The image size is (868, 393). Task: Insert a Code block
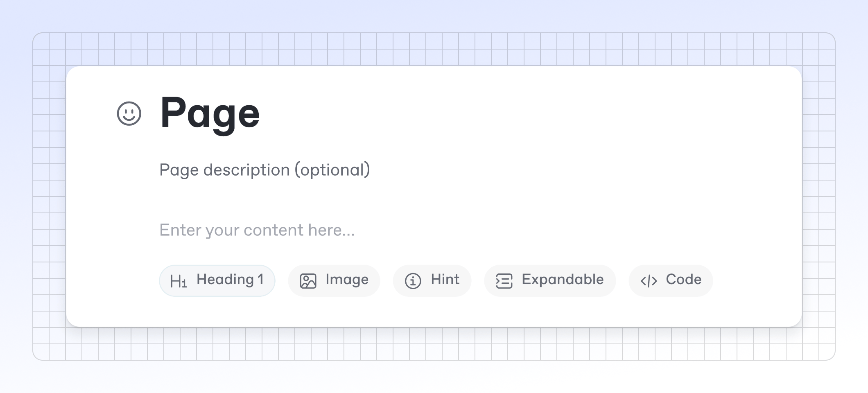point(671,280)
